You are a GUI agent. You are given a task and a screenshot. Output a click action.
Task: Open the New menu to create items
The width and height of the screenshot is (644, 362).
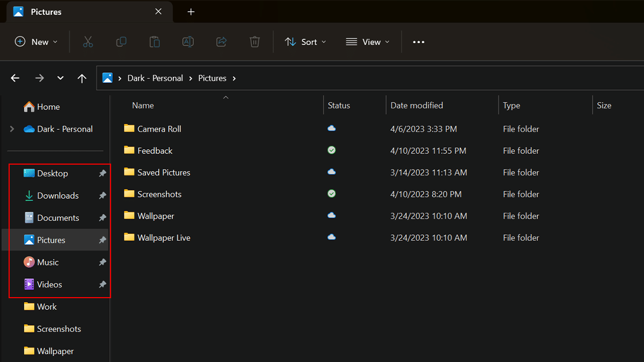35,41
